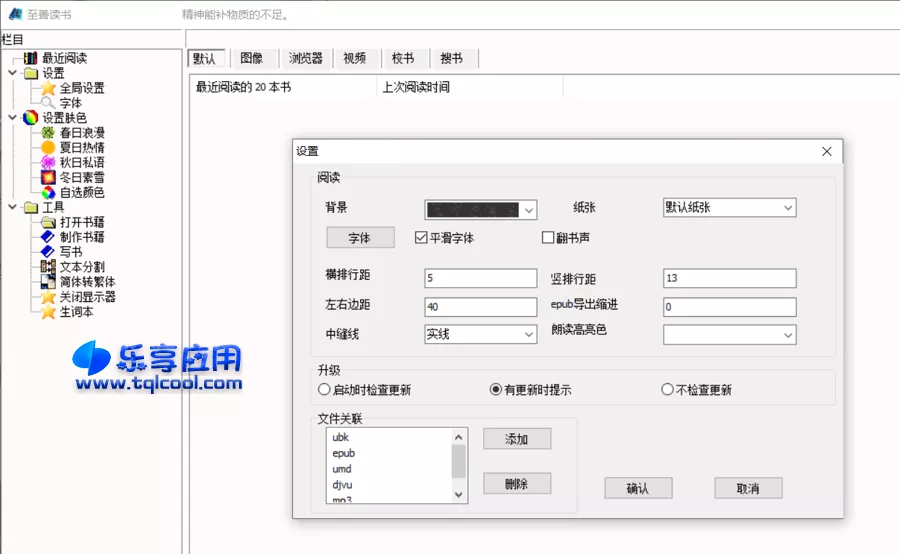
Task: Click the 添加 file association button
Action: pos(517,439)
